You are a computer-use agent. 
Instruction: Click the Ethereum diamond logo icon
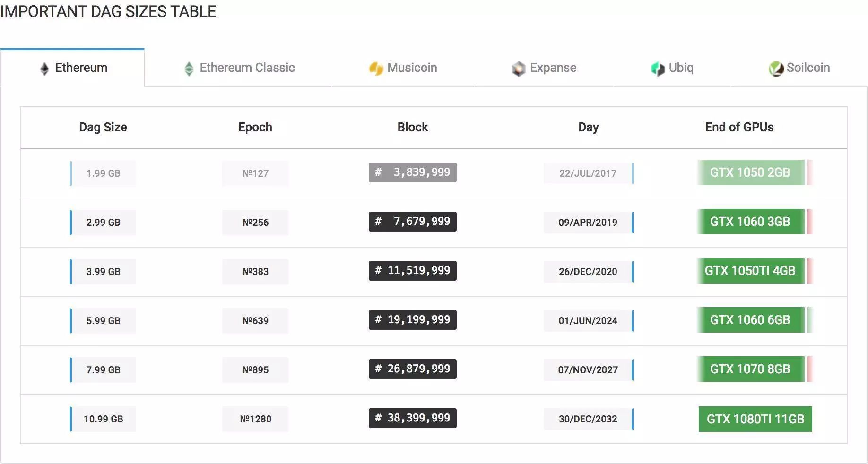tap(44, 69)
